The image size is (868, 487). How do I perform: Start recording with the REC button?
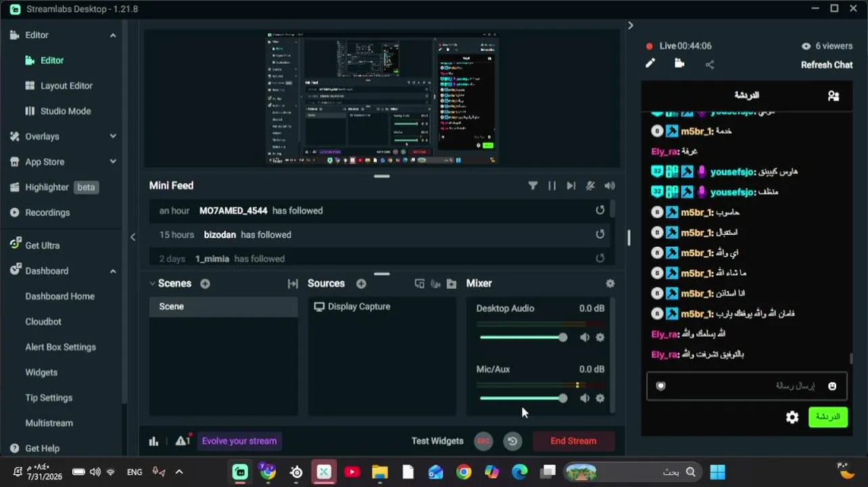[x=483, y=441]
